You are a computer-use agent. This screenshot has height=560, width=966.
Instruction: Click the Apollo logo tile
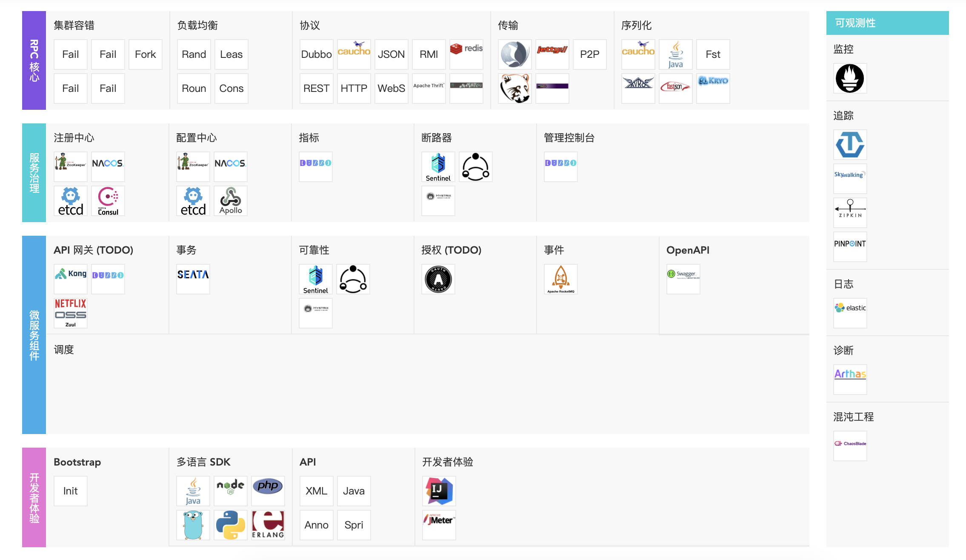[x=230, y=201]
